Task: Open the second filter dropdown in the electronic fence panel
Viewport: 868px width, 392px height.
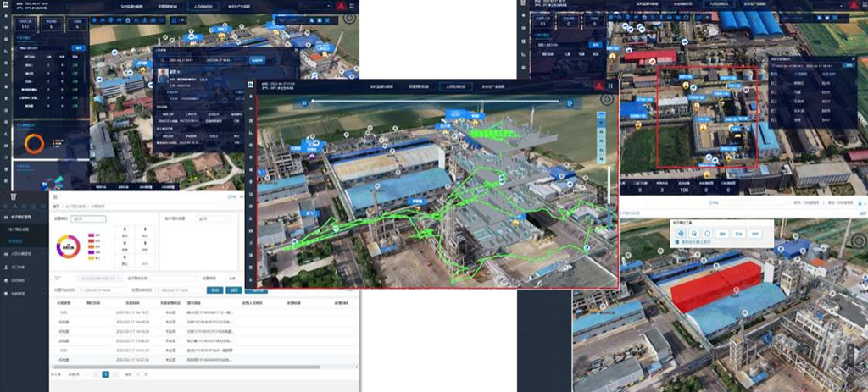Action: 213,219
